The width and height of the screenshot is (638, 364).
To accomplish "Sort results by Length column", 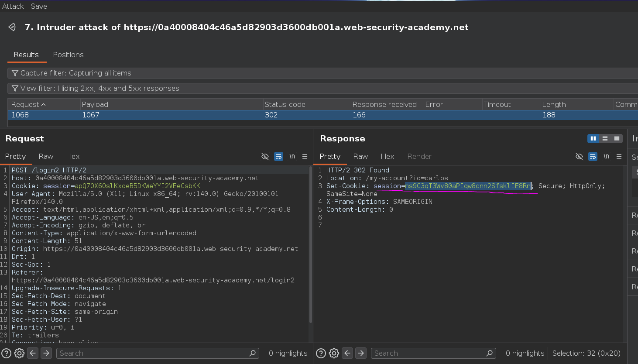I will point(577,104).
